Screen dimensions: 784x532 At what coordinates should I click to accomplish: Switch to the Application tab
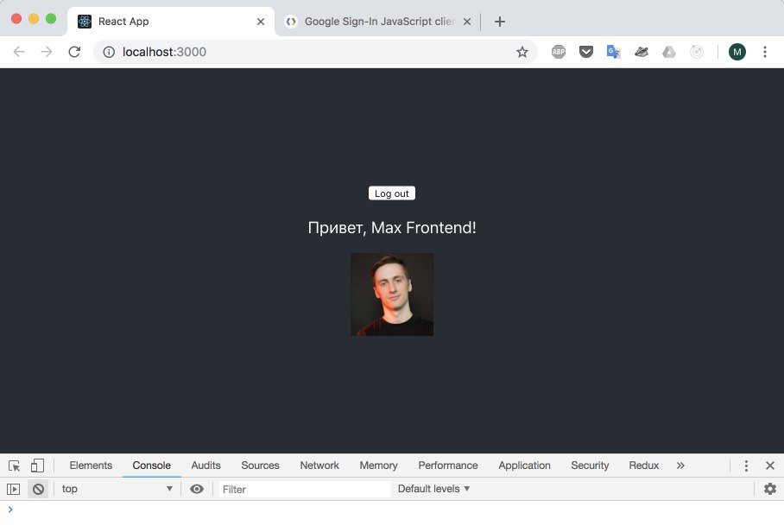point(524,465)
